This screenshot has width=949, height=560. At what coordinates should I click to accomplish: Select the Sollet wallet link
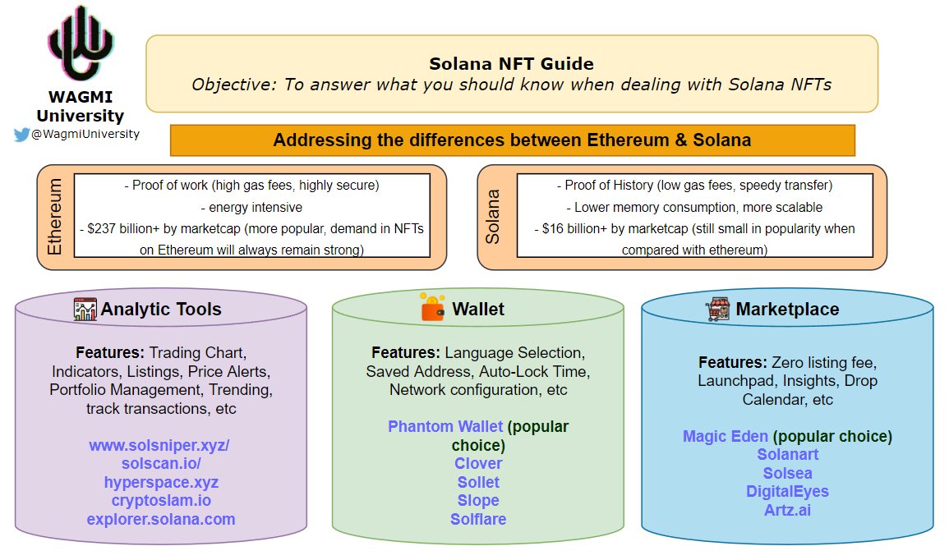pyautogui.click(x=478, y=483)
